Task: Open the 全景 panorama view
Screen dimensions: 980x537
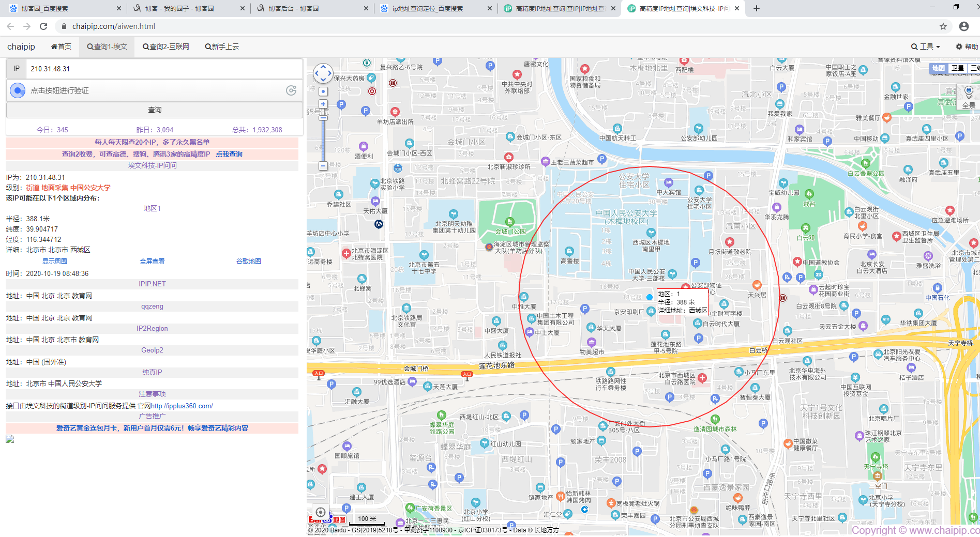Action: tap(969, 97)
